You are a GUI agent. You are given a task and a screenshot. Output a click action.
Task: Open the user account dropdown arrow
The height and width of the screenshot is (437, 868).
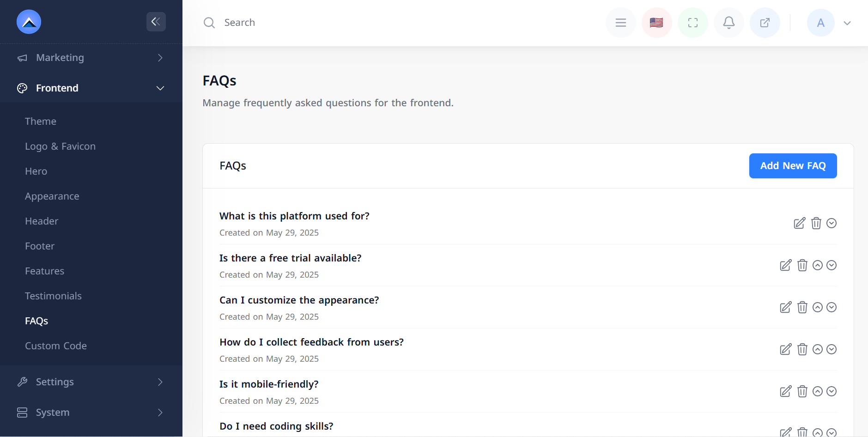tap(847, 23)
